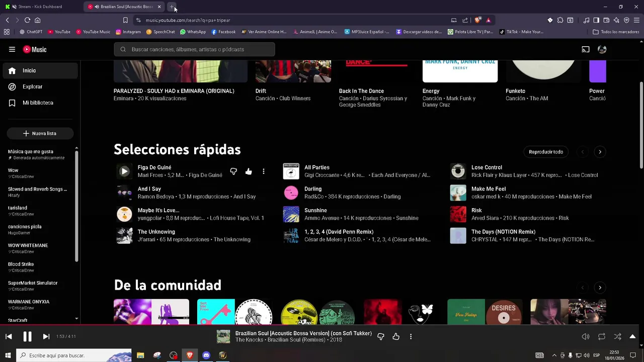Like Brazilian Soul in player bar
Viewport: 644px width, 362px height.
pyautogui.click(x=396, y=336)
